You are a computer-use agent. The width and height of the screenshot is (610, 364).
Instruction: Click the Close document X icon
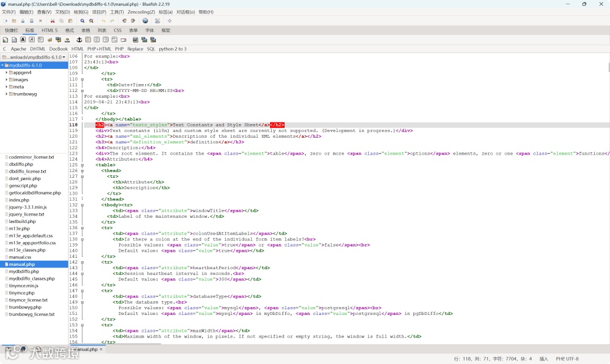(41, 21)
